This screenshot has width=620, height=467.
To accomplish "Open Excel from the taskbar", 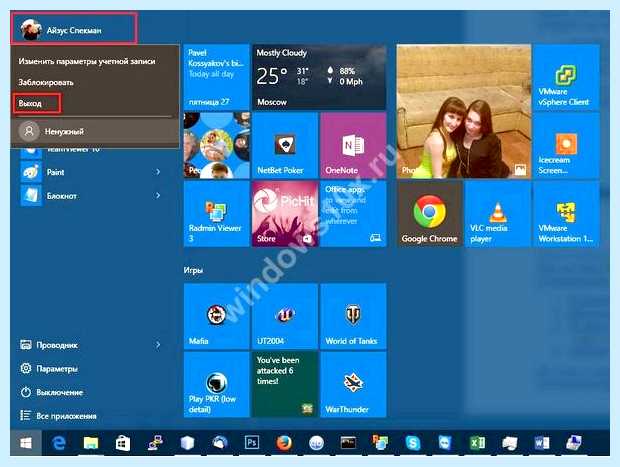I will [x=477, y=443].
